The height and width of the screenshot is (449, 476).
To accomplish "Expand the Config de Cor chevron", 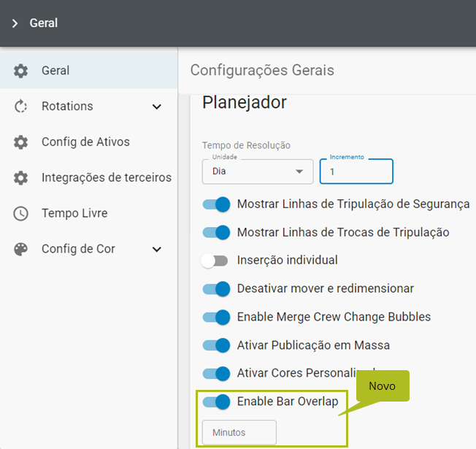I will pyautogui.click(x=157, y=249).
